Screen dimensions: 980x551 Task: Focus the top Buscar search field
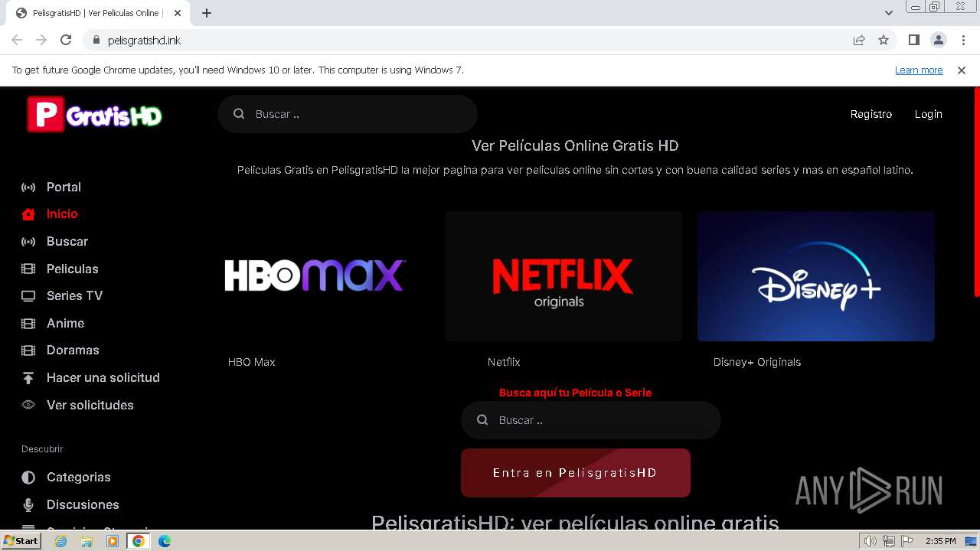pyautogui.click(x=348, y=114)
